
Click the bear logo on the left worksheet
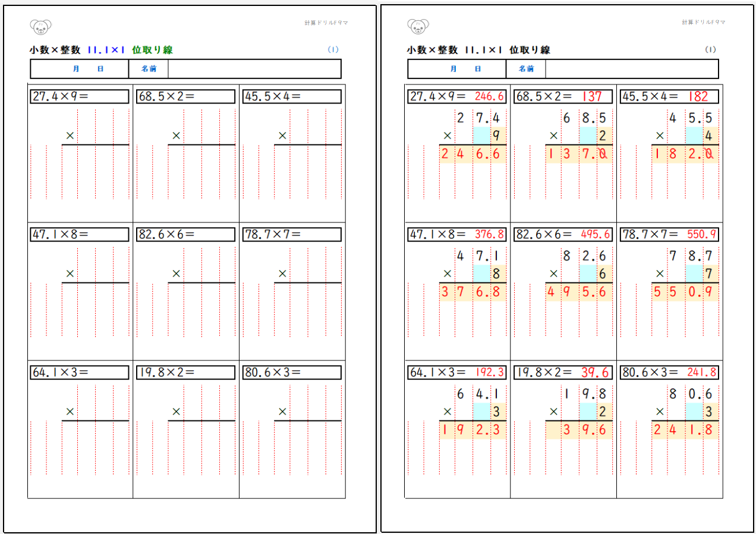[x=40, y=26]
